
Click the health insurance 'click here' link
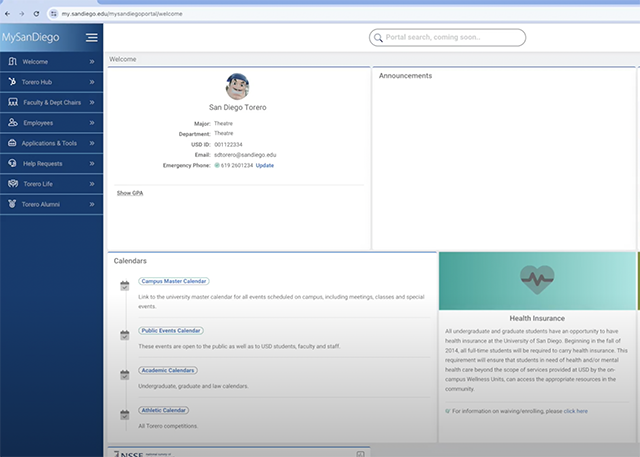(x=576, y=411)
